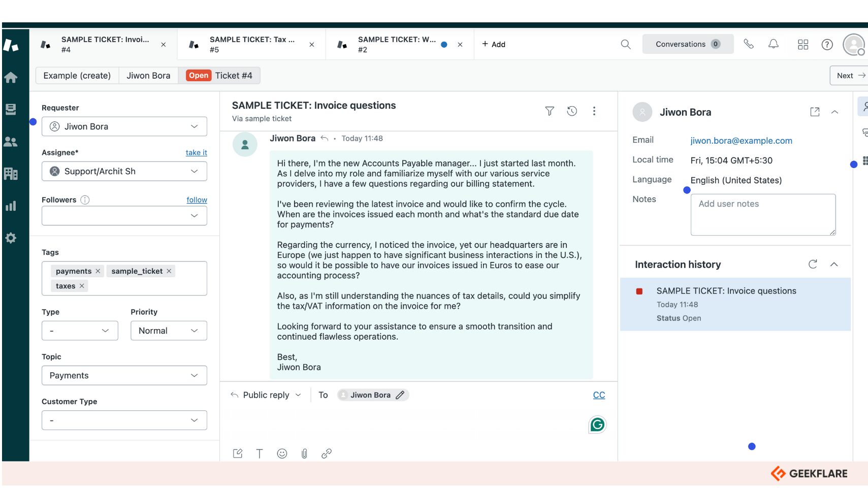Show ticket events history clock icon

(x=572, y=111)
